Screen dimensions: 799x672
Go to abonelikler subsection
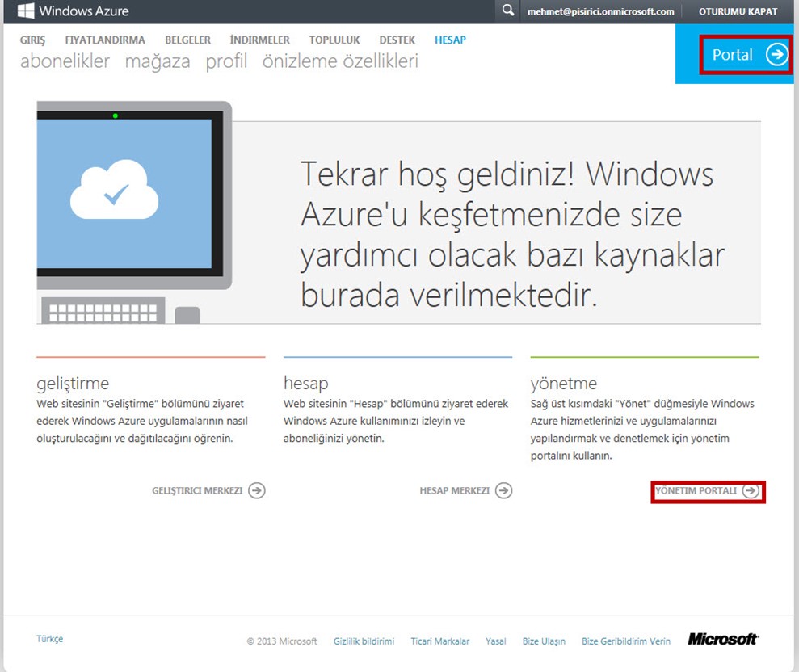coord(65,61)
